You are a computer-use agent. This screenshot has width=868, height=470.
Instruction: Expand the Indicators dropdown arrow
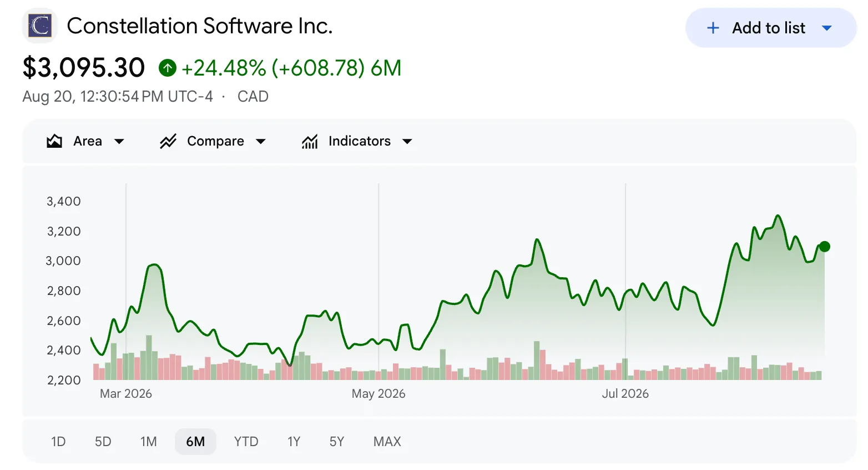click(407, 142)
